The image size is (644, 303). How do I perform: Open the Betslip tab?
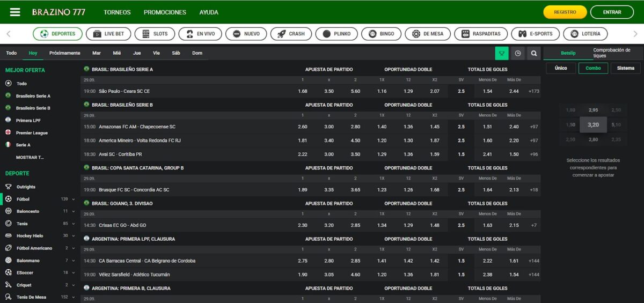tap(568, 53)
